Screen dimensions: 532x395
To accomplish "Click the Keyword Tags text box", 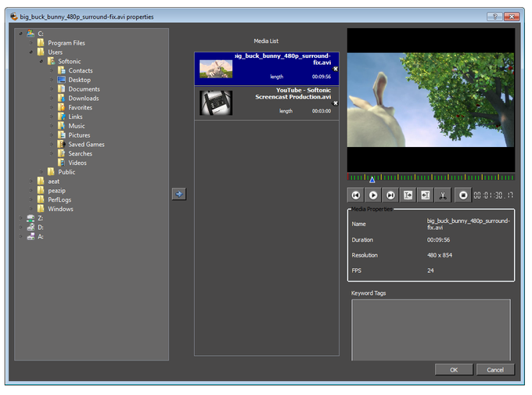I will coord(430,329).
